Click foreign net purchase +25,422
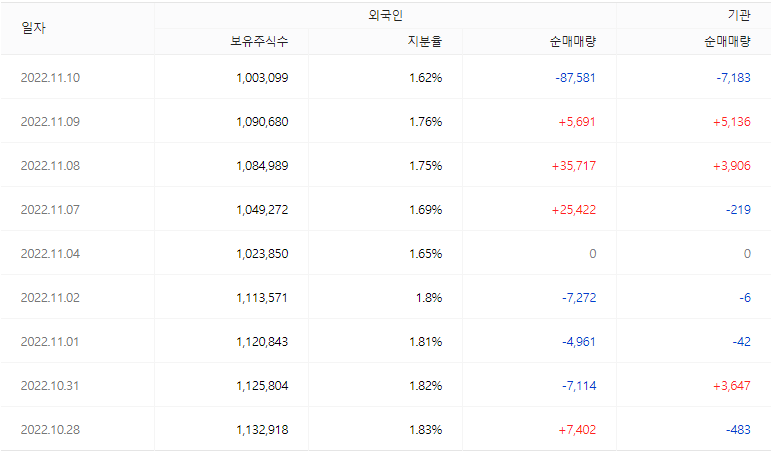The height and width of the screenshot is (455, 772). click(x=574, y=210)
